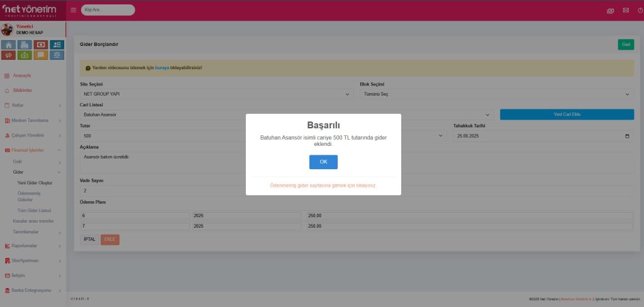Open the envelope messages icon in header
The height and width of the screenshot is (307, 644).
click(625, 10)
